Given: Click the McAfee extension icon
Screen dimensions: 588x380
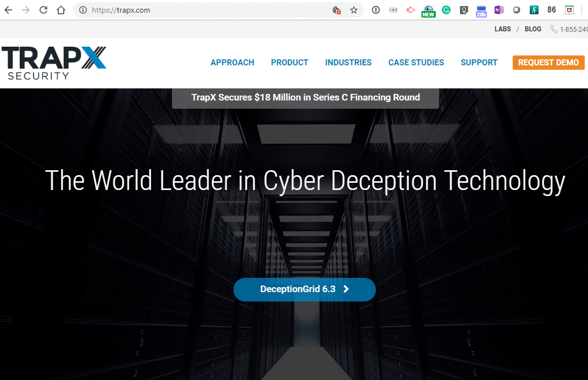Looking at the screenshot, I should tap(570, 10).
